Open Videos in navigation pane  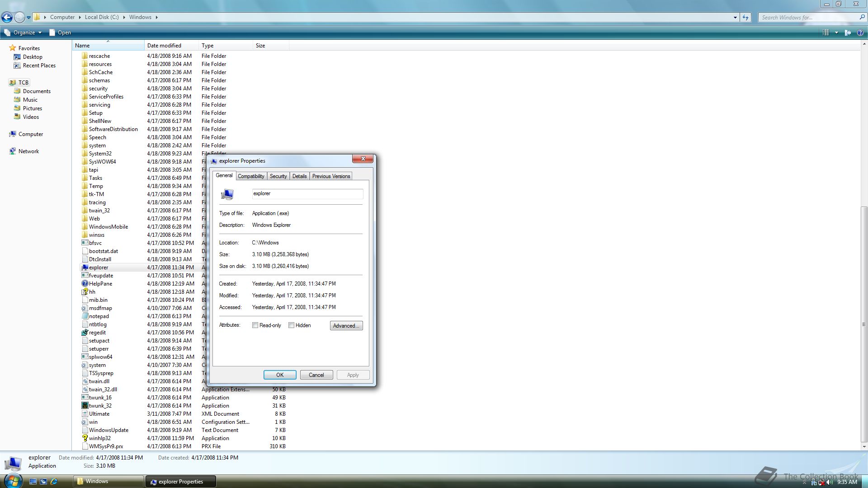(26, 117)
